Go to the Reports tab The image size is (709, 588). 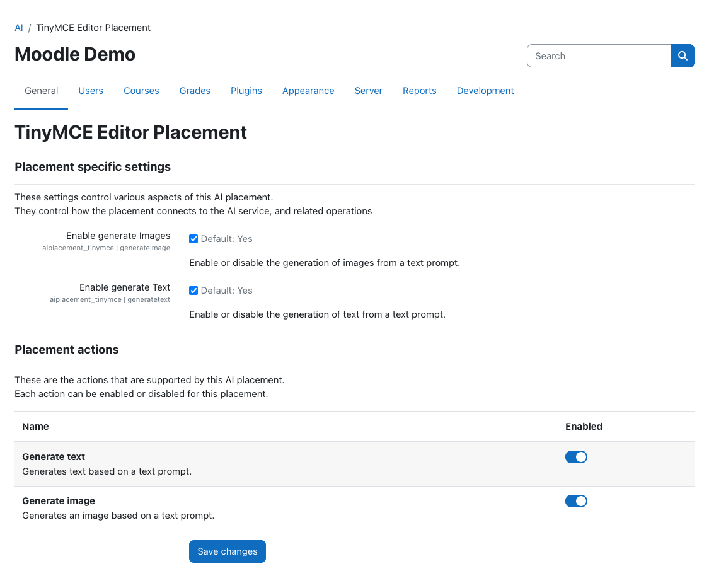(420, 91)
